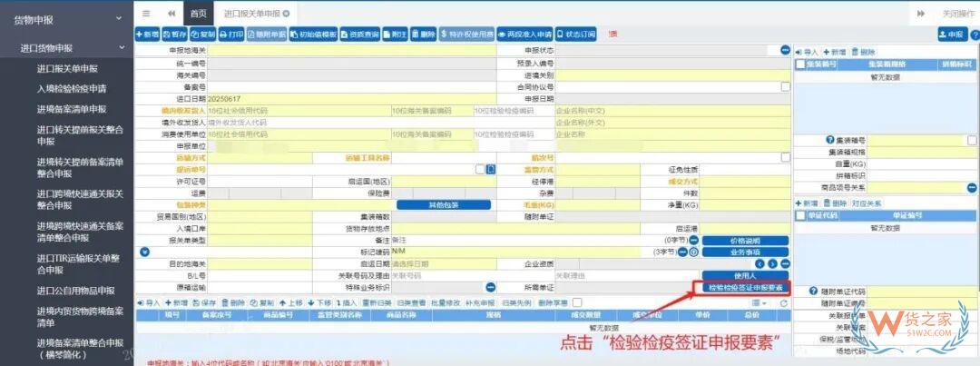This screenshot has width=980, height=366.
Task: Close the 进口报关单申报 tab via its close icon
Action: pos(286,13)
